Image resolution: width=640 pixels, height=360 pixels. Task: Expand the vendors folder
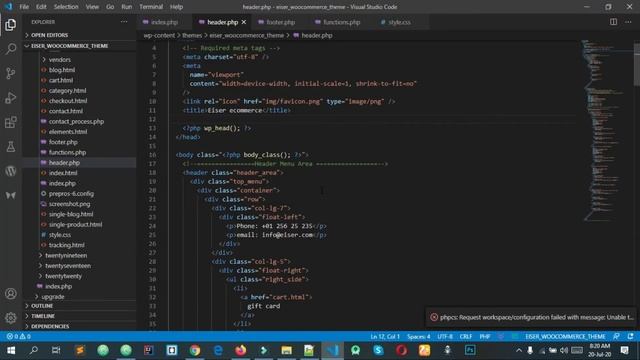[60, 60]
